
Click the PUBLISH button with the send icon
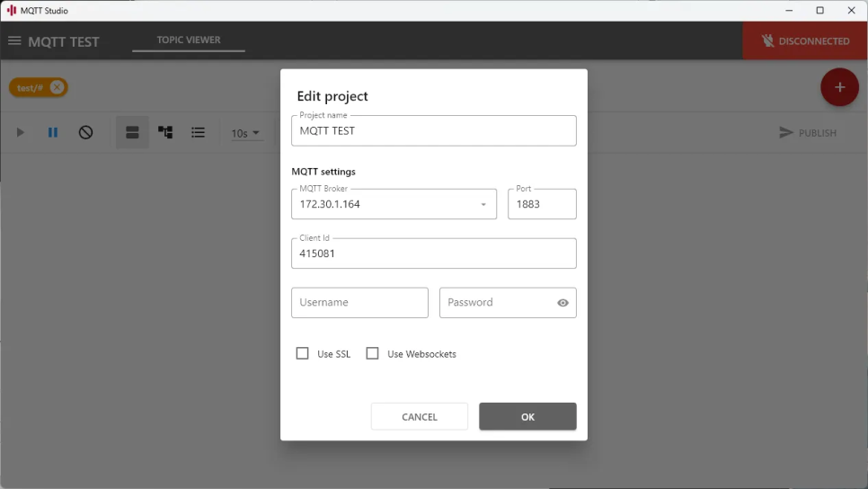click(808, 133)
